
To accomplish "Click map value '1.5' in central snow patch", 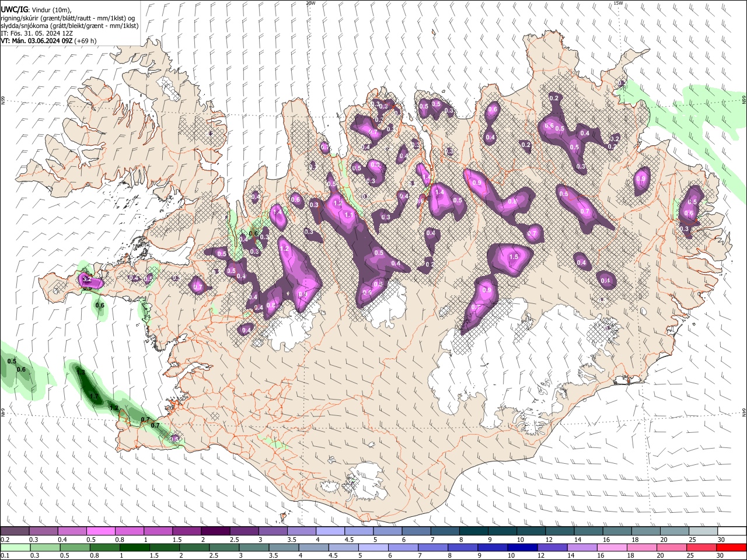I will coord(514,257).
